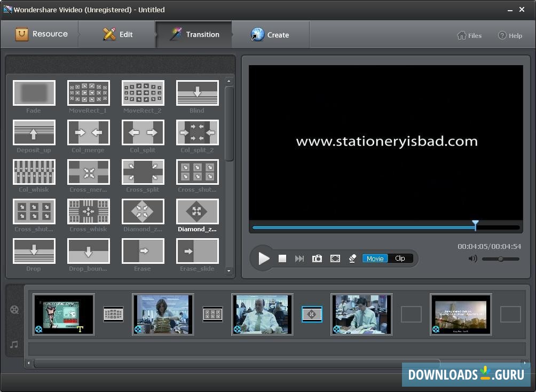Open the Files menu

pyautogui.click(x=469, y=36)
